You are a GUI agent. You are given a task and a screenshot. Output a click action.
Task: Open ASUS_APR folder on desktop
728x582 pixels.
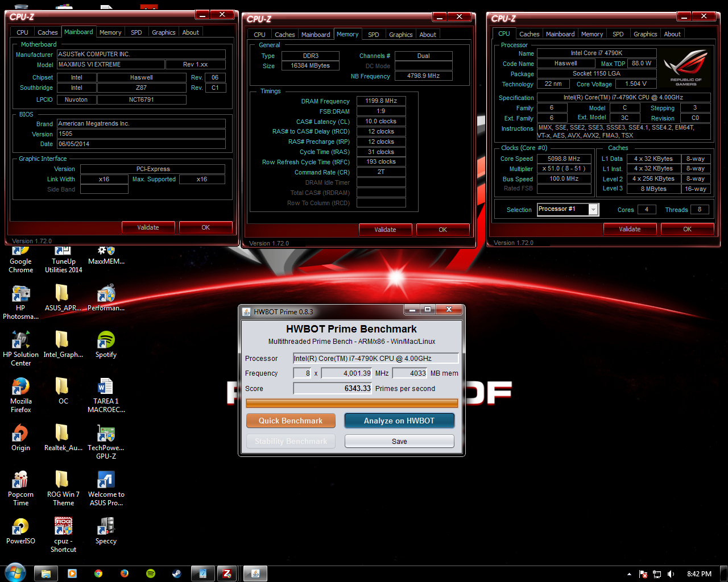click(x=63, y=298)
